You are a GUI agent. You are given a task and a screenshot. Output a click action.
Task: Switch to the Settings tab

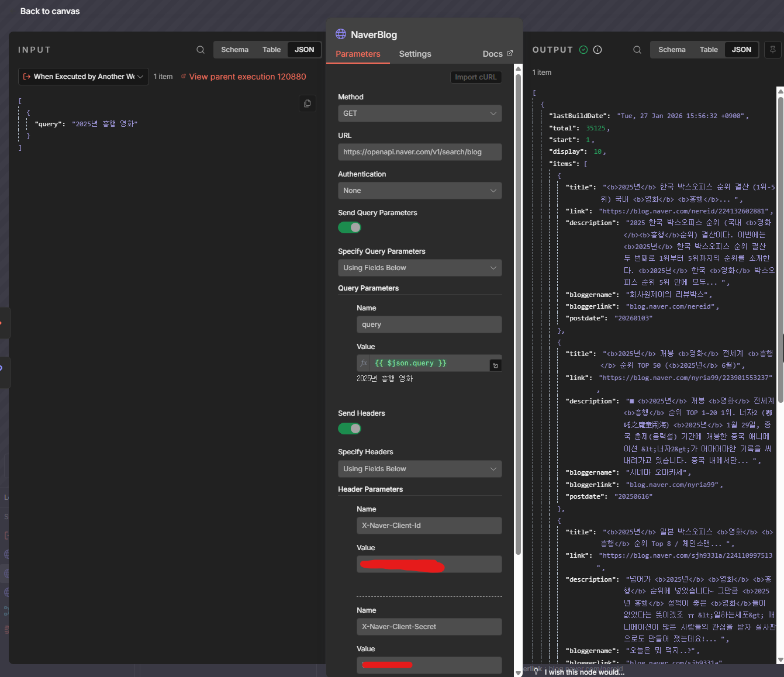coord(415,54)
